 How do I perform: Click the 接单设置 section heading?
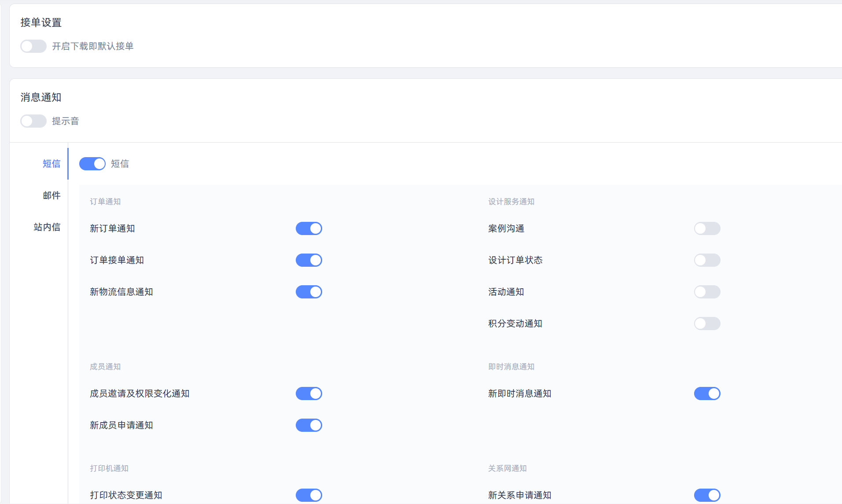tap(41, 22)
